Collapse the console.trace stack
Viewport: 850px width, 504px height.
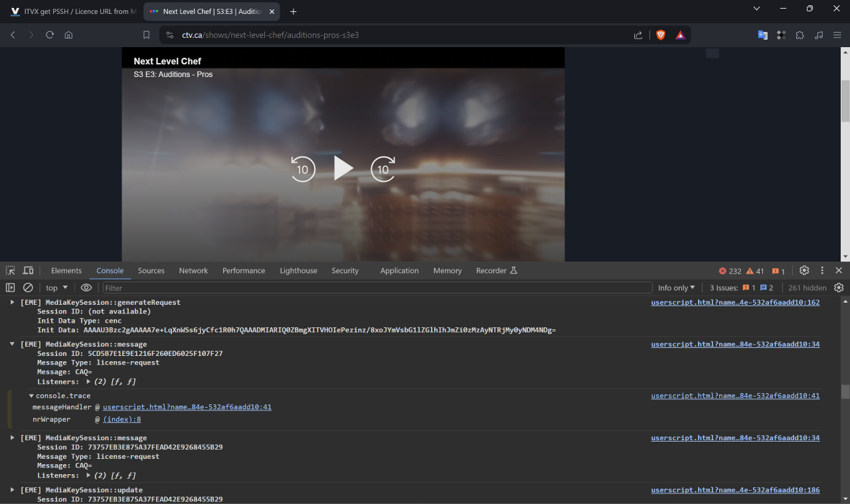tap(31, 396)
